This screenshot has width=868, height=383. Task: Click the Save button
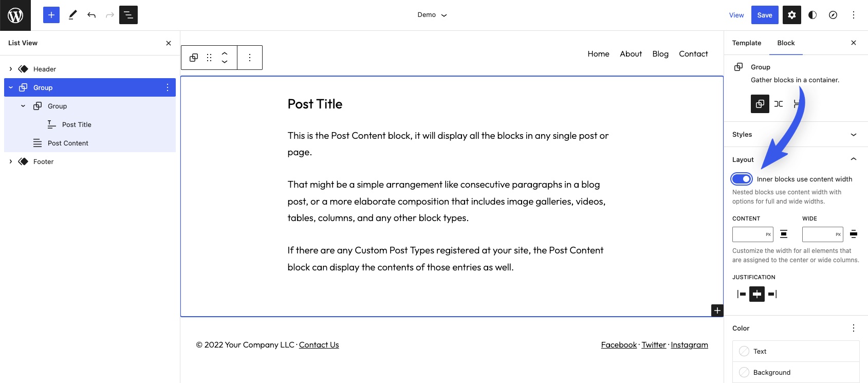click(765, 15)
